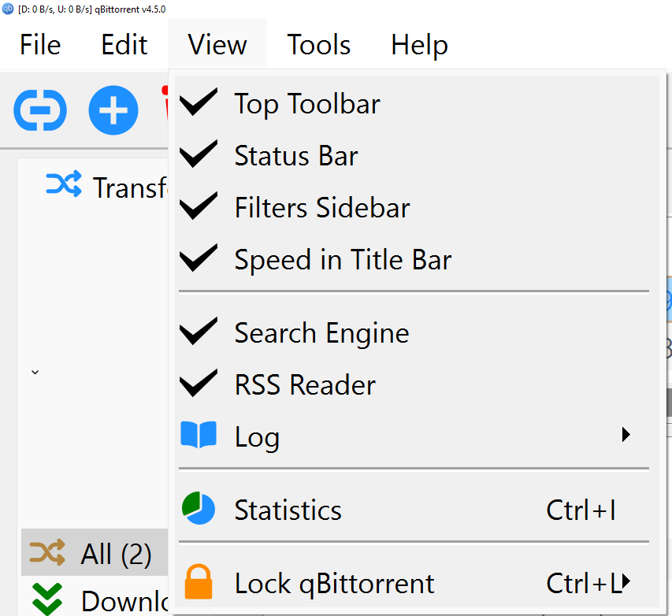The width and height of the screenshot is (672, 616).
Task: Open the File menu
Action: (40, 45)
